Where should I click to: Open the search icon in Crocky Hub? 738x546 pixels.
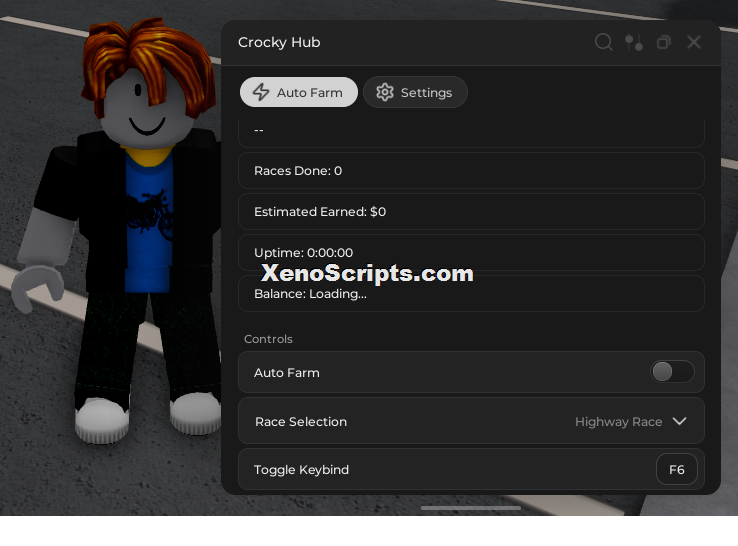point(603,42)
